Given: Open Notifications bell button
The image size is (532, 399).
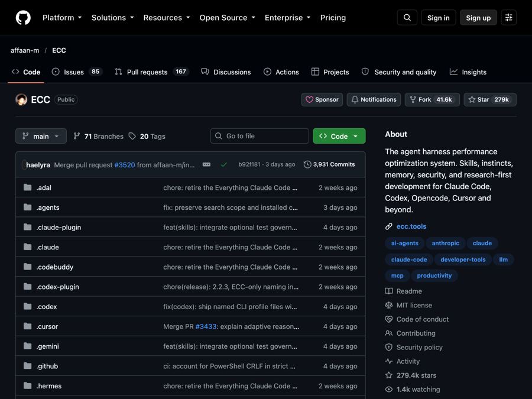Looking at the screenshot, I should pos(374,99).
